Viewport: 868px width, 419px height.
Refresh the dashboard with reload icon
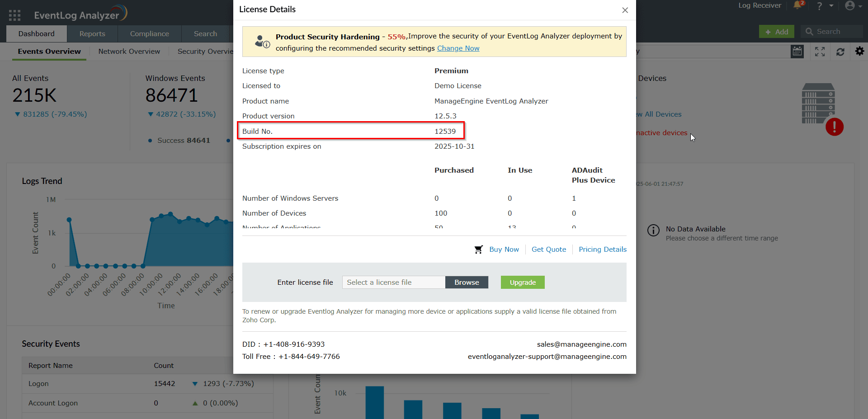[x=840, y=52]
